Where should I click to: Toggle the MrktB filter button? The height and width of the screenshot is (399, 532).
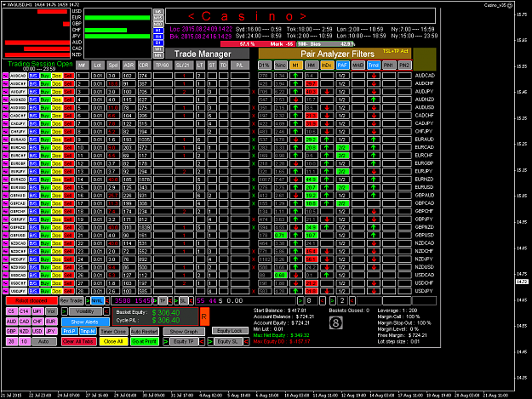pyautogui.click(x=358, y=66)
